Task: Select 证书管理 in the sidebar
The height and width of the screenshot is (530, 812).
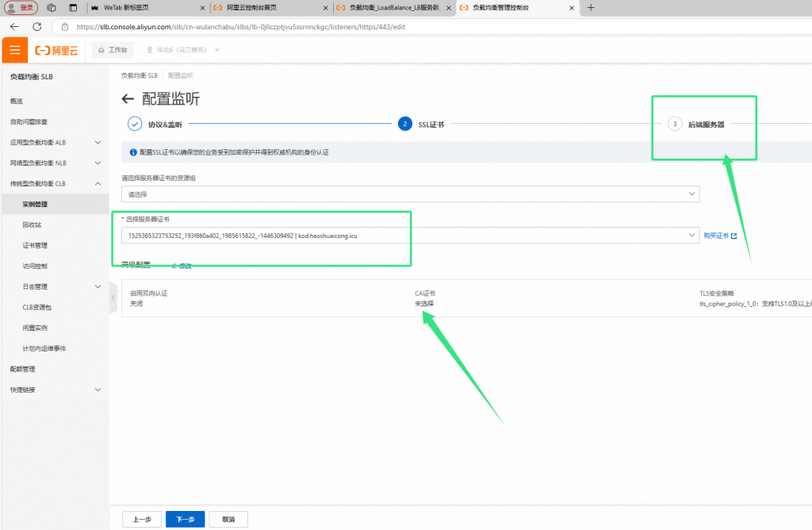Action: (x=35, y=246)
